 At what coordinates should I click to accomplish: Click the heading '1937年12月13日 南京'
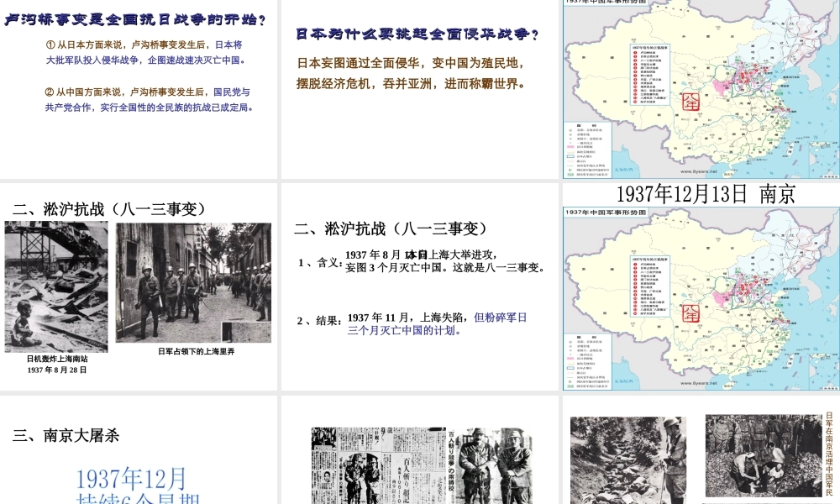coord(706,194)
